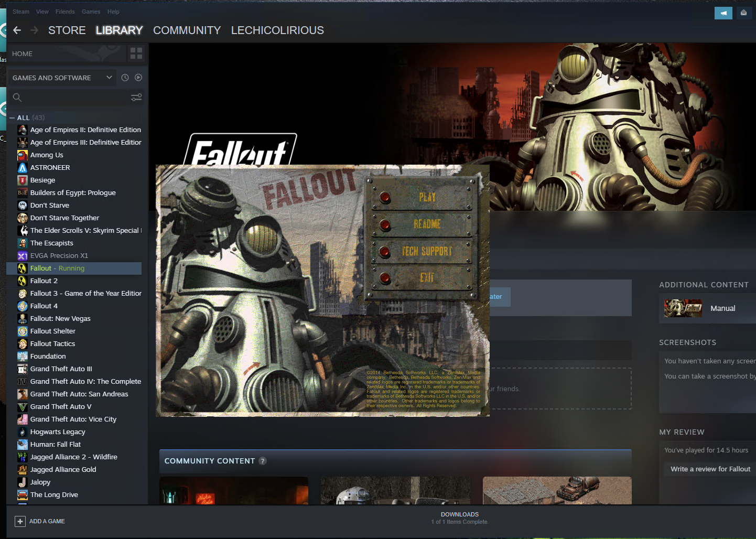Show ready-to-play games filter icon
756x539 pixels.
tap(138, 78)
